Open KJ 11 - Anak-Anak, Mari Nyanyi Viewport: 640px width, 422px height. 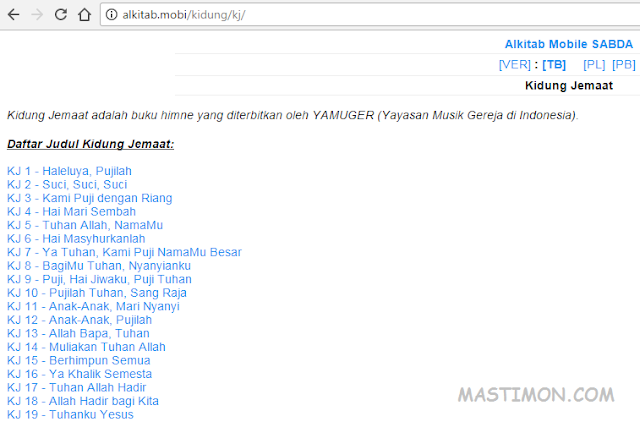93,306
